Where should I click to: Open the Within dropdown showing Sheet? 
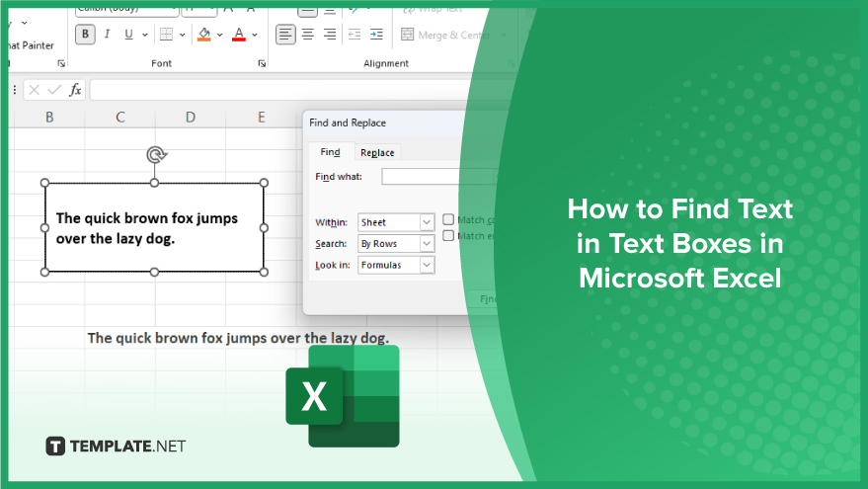pos(396,222)
